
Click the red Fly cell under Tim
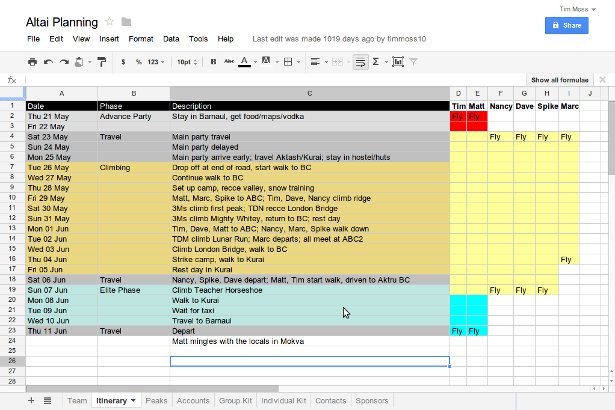click(458, 117)
